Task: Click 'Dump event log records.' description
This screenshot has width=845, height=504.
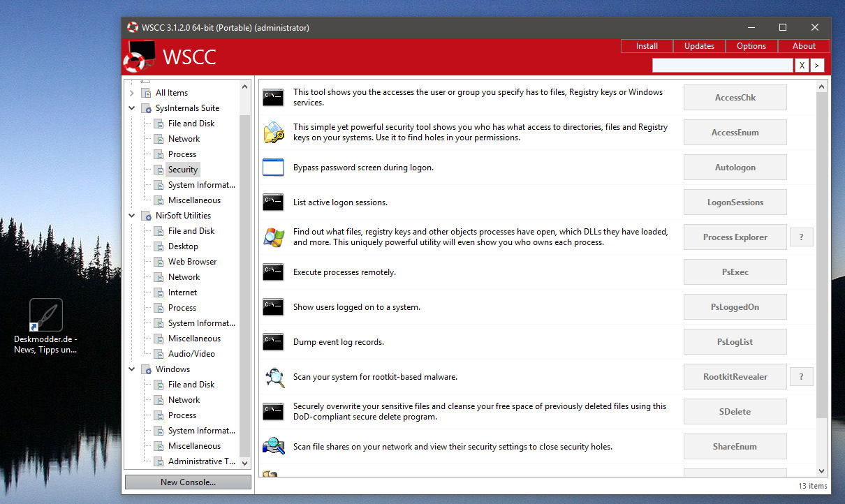Action: [339, 342]
